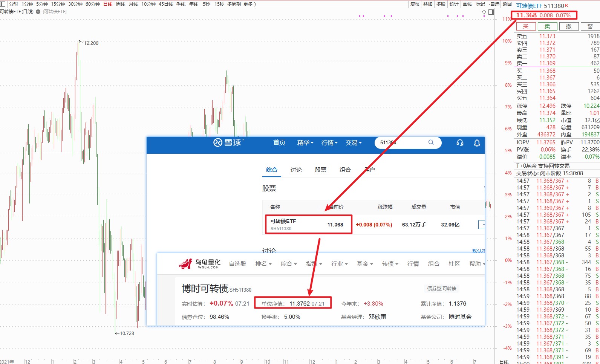
Task: Click the 撤 cancel-order button
Action: (569, 26)
